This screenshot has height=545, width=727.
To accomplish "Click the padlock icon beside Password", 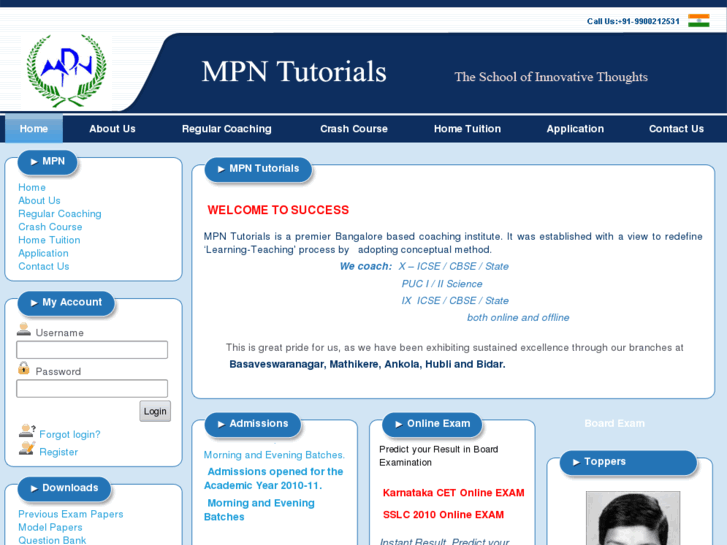I will (24, 368).
